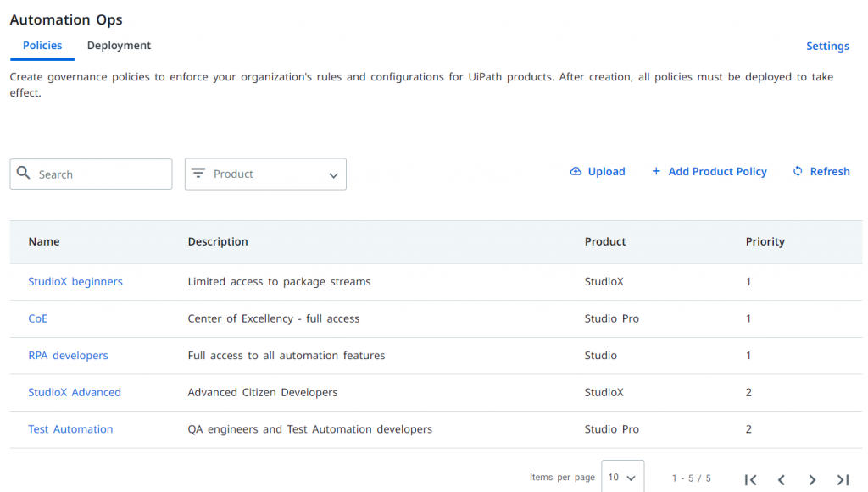Open the Settings link
The image size is (868, 492).
(827, 47)
